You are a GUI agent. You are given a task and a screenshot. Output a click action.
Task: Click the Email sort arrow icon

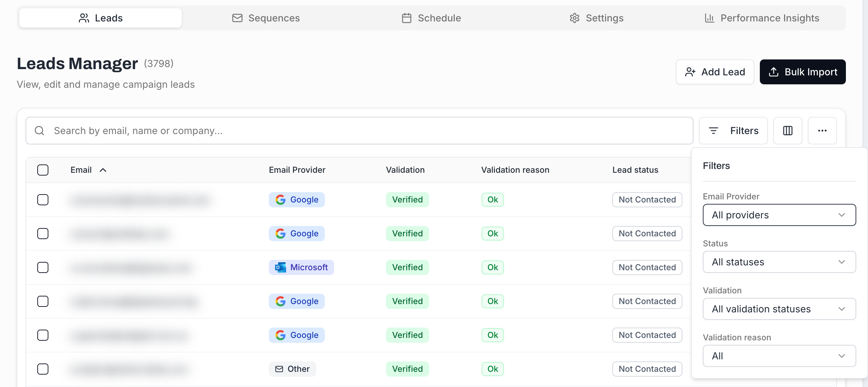click(103, 170)
